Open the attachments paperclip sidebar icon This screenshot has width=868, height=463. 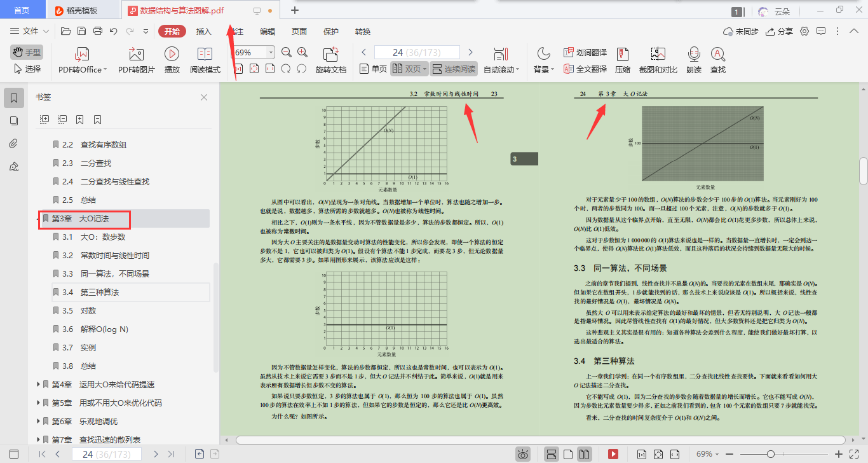coord(14,144)
